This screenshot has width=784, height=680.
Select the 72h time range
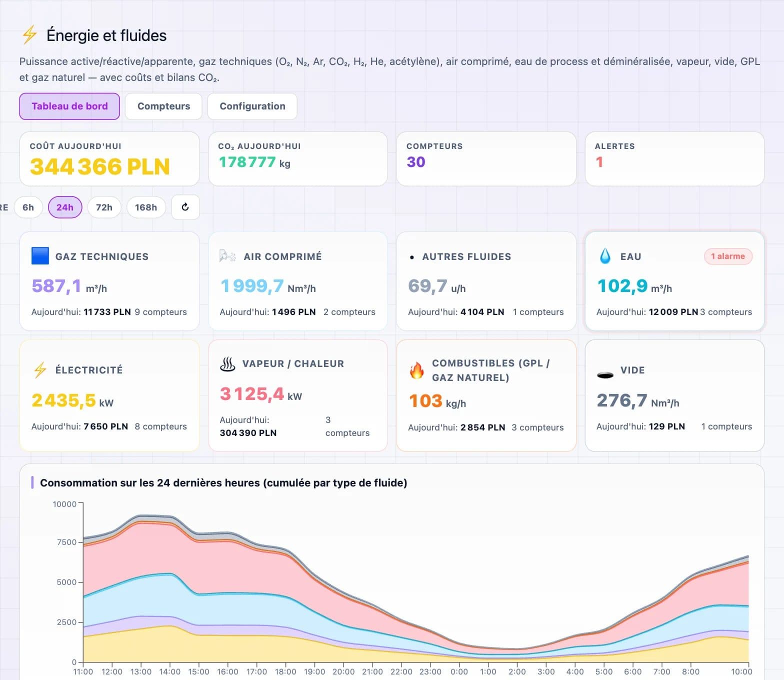(104, 207)
